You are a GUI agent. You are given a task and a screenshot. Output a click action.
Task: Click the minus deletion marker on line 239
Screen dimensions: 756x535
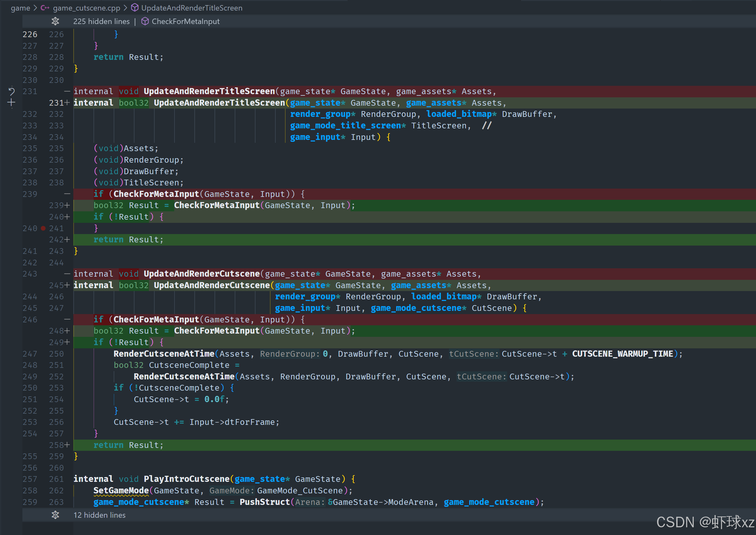point(67,194)
